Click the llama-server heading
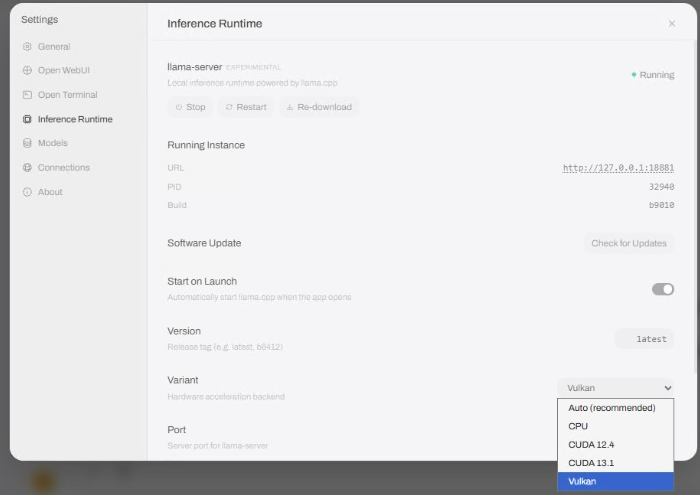The height and width of the screenshot is (495, 700). (195, 67)
